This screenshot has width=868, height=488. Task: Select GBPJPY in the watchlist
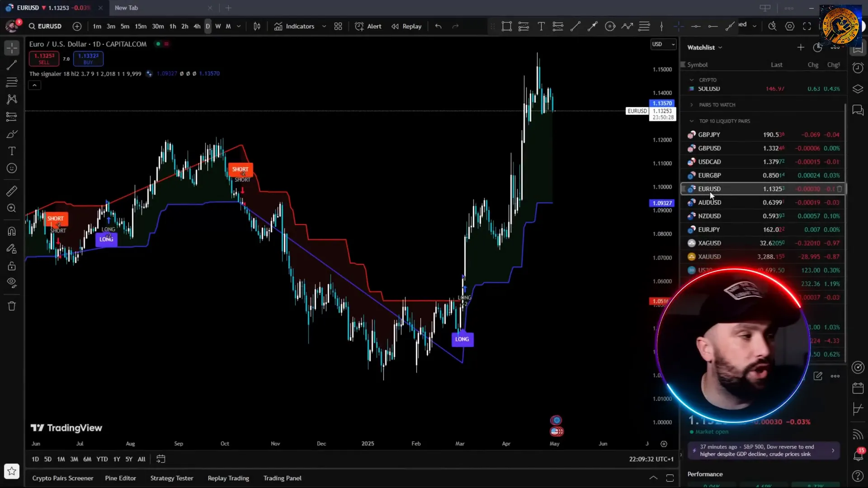(x=763, y=135)
